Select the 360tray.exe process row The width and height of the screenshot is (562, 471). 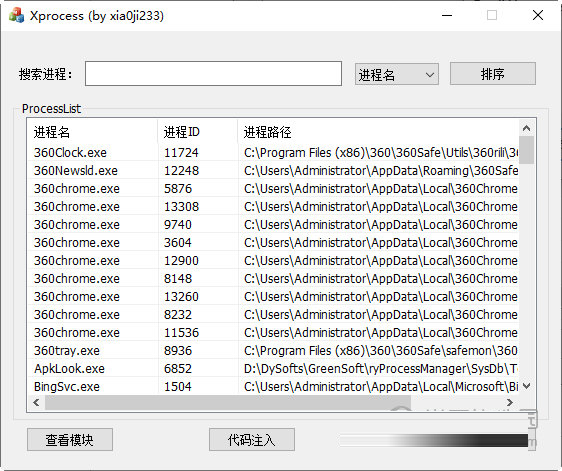point(273,351)
